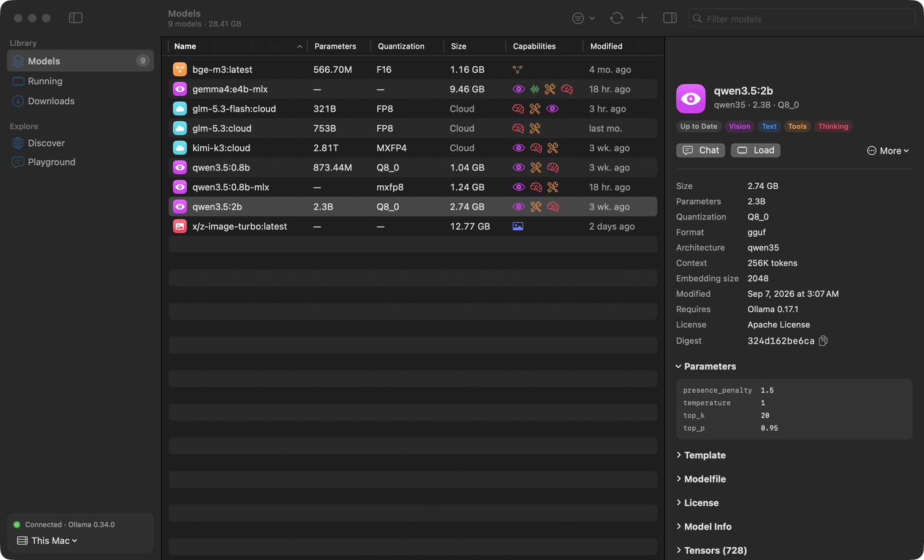This screenshot has width=924, height=560.
Task: Sort by the Modified column header
Action: pos(620,46)
